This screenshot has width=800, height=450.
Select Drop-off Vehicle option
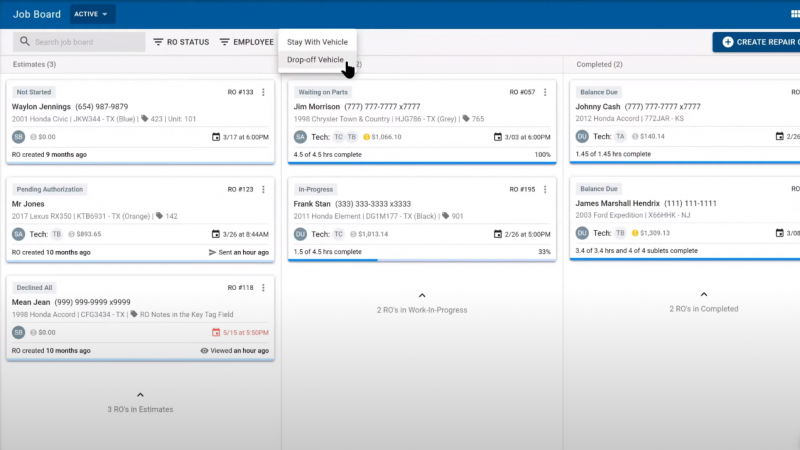pos(315,60)
